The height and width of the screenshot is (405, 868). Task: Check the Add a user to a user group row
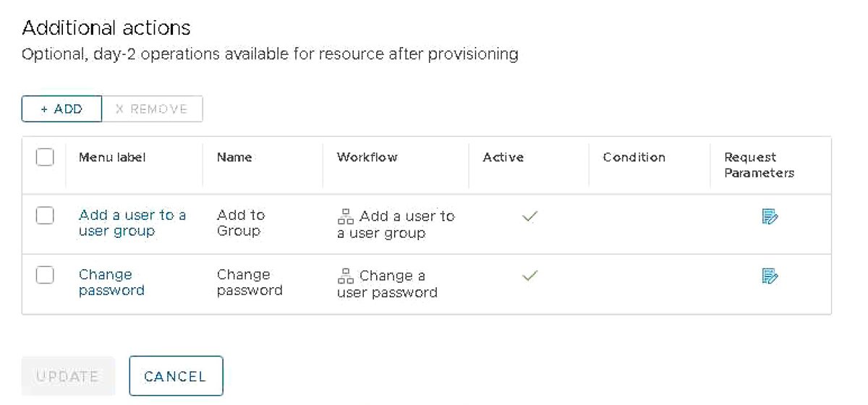[45, 216]
